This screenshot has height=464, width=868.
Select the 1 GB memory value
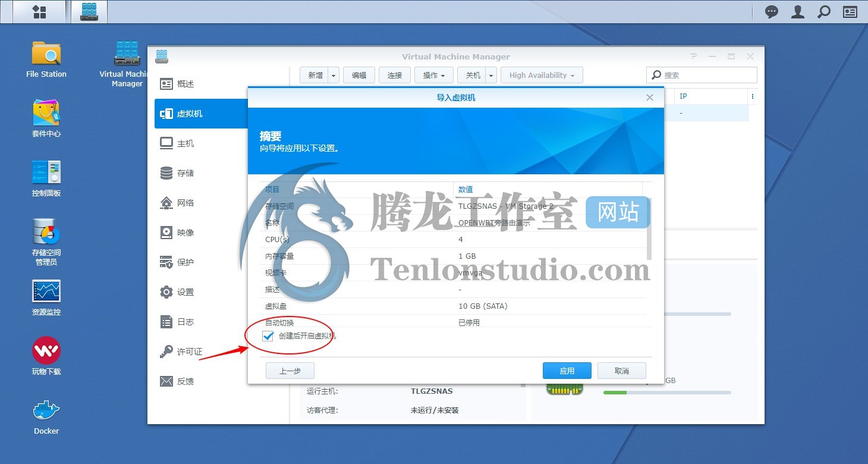click(x=467, y=256)
